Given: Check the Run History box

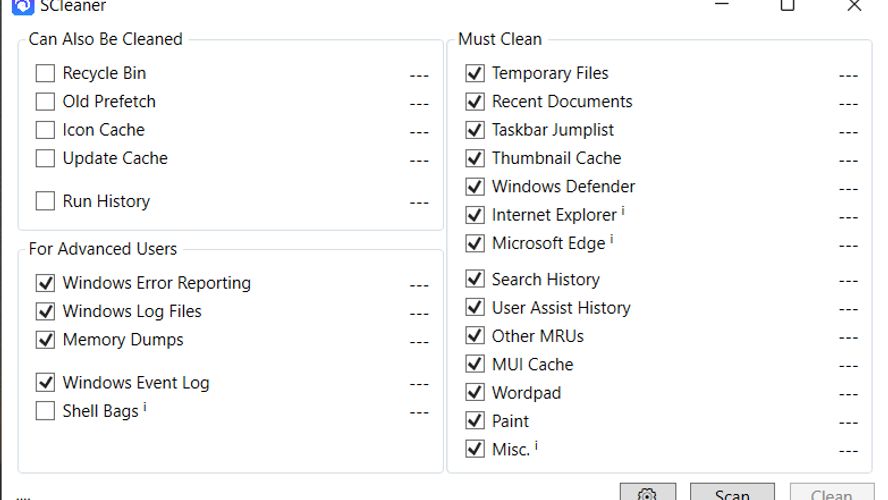Looking at the screenshot, I should (45, 201).
